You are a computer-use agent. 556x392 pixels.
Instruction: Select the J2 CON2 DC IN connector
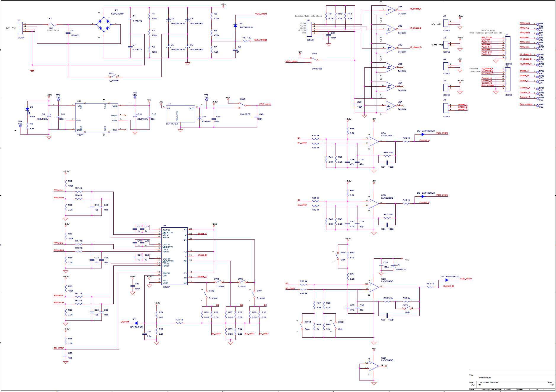446,23
